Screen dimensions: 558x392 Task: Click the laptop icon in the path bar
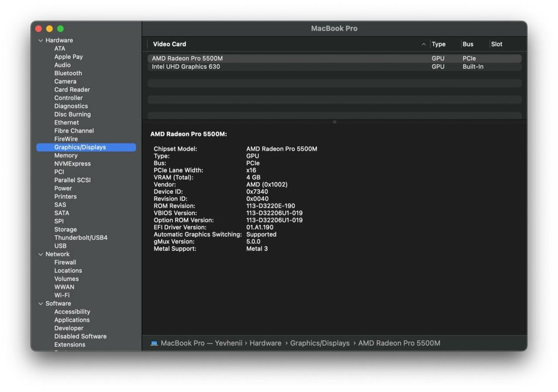[x=154, y=343]
